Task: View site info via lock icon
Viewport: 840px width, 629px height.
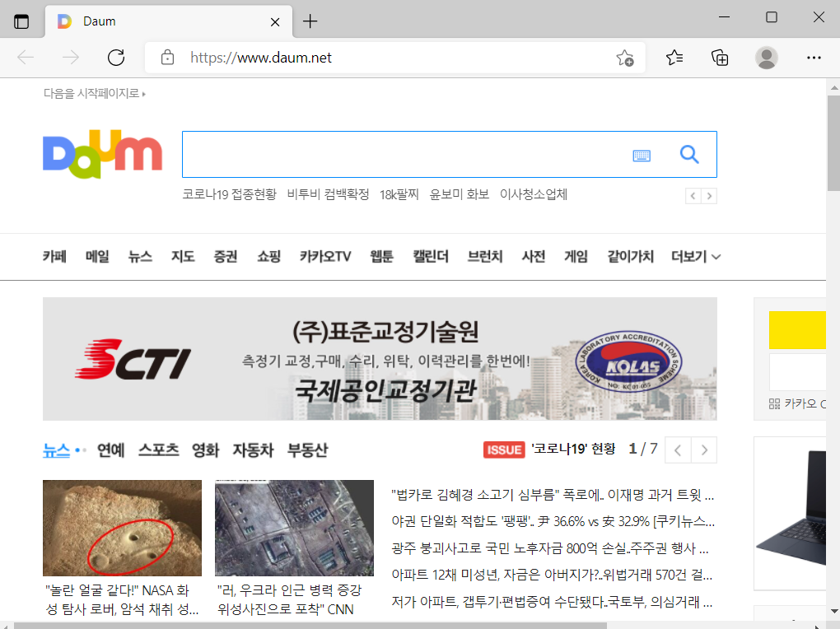Action: (168, 58)
